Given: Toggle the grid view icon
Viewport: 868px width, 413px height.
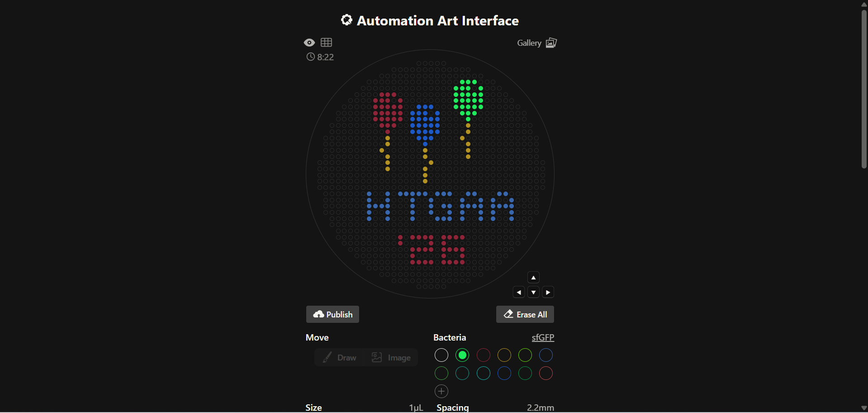Looking at the screenshot, I should [x=326, y=43].
